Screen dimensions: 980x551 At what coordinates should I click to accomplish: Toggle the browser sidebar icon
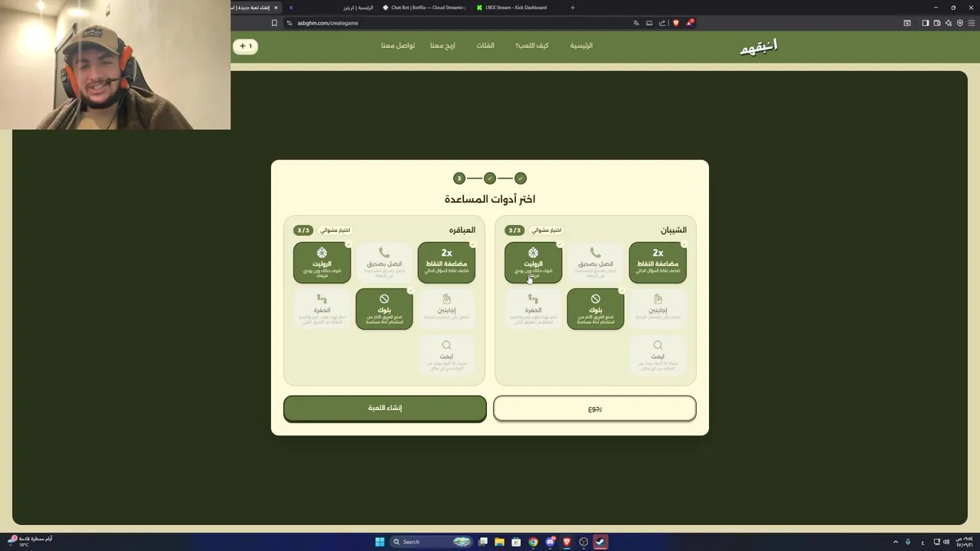point(925,23)
